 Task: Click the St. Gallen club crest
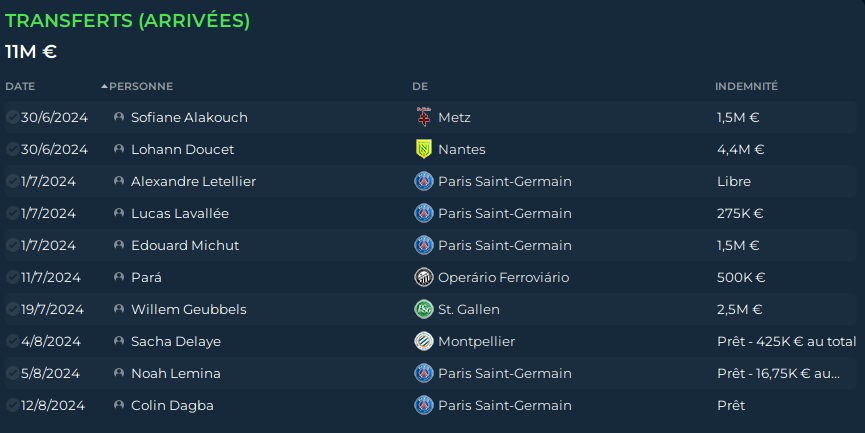[424, 309]
